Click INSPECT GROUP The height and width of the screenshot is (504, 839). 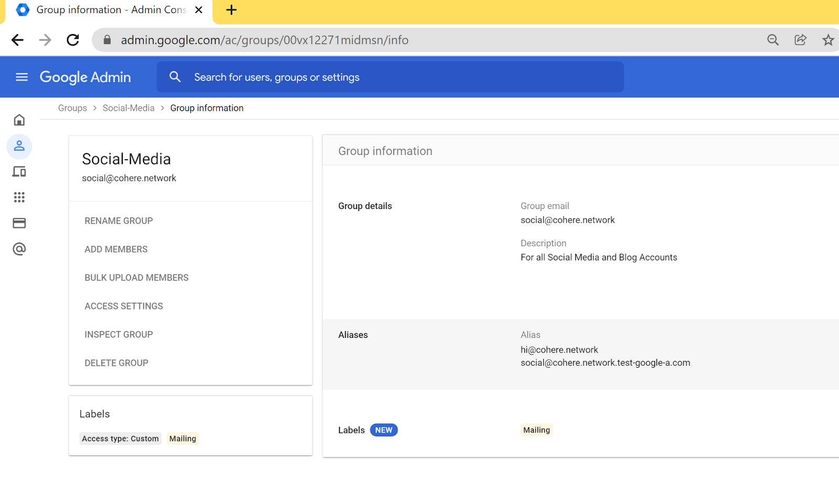119,334
